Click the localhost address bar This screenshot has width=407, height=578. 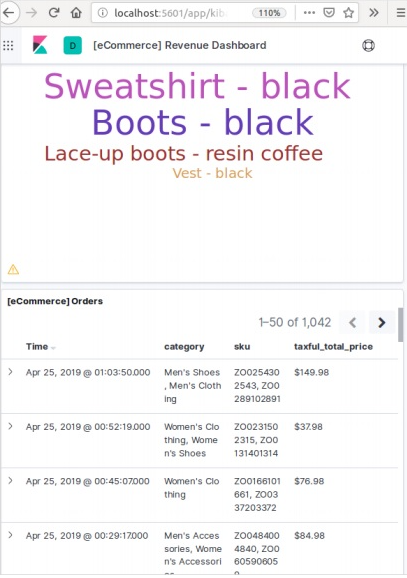(x=170, y=13)
